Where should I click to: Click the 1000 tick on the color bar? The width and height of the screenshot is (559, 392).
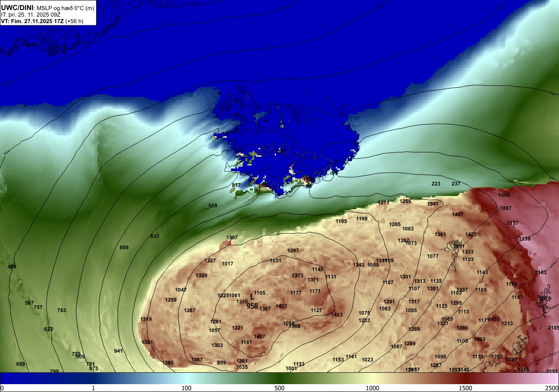pos(372,388)
